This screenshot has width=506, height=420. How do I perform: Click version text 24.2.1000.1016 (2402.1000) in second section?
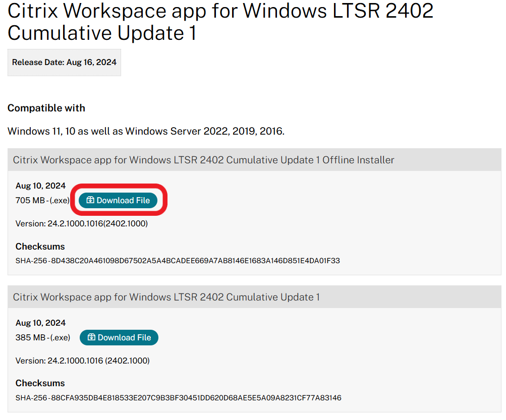(x=83, y=361)
